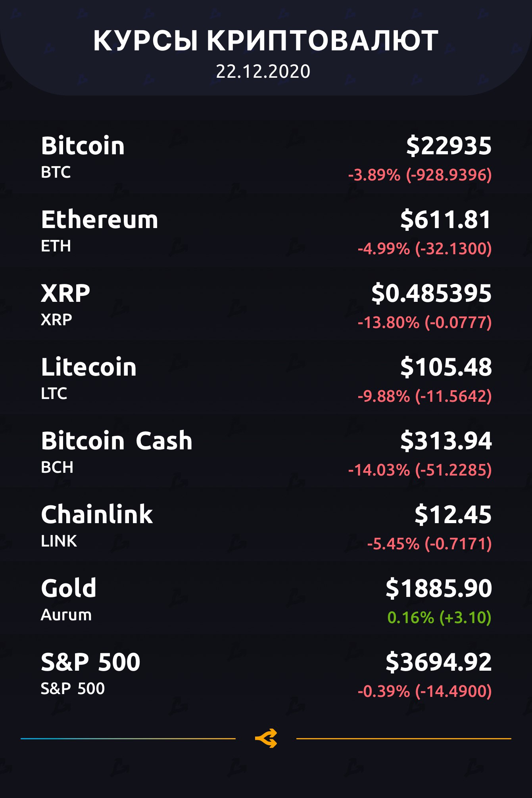This screenshot has width=532, height=798.
Task: Select the XRP price $0.485395
Action: [431, 293]
